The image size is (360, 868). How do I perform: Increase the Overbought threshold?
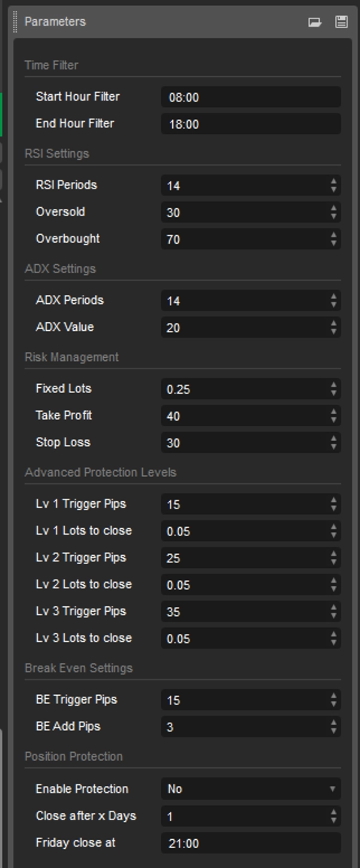[x=334, y=235]
